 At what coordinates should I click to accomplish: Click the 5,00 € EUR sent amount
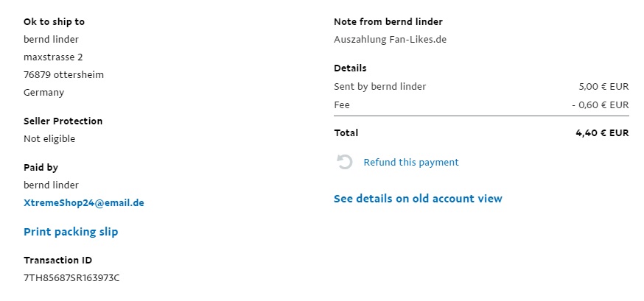(x=603, y=86)
